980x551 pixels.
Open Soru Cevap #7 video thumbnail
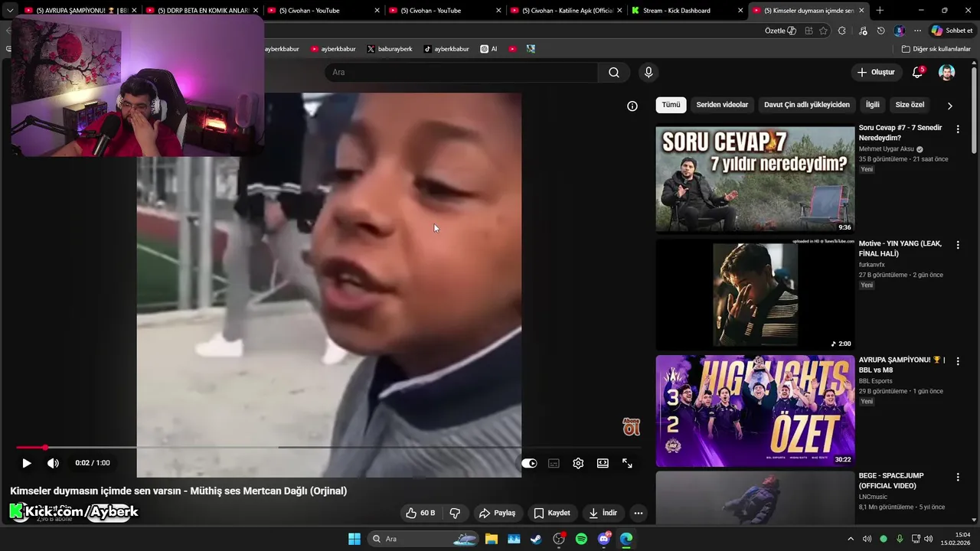pyautogui.click(x=755, y=178)
